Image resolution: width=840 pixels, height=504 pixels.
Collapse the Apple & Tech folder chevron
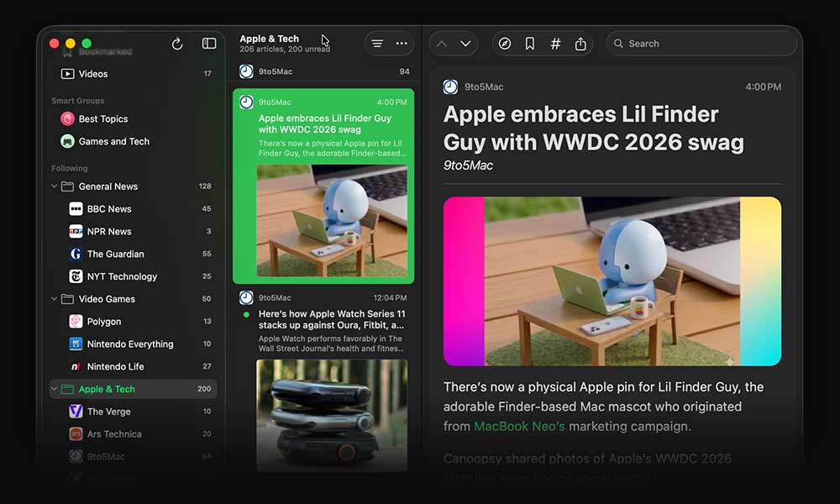pyautogui.click(x=54, y=389)
